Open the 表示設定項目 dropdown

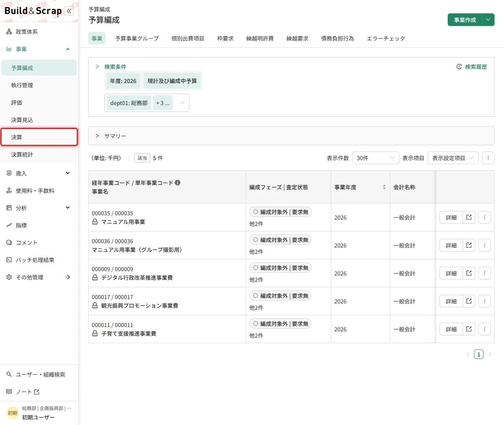[453, 158]
